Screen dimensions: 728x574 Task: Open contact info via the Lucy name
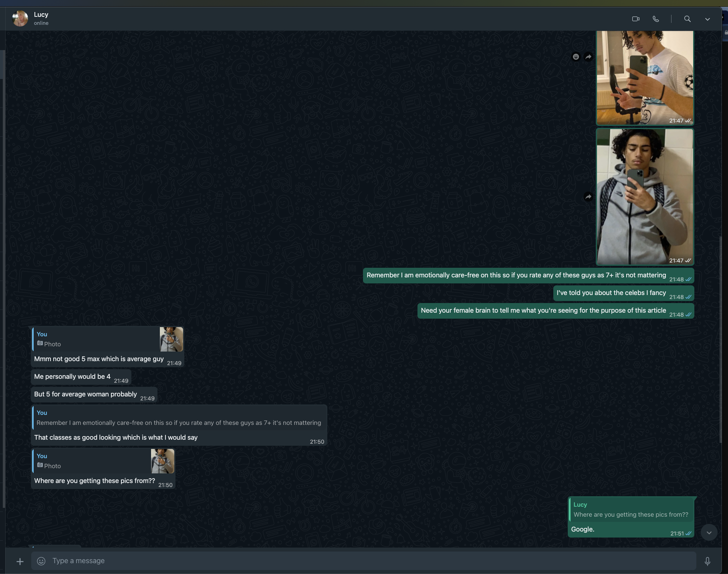(x=41, y=14)
